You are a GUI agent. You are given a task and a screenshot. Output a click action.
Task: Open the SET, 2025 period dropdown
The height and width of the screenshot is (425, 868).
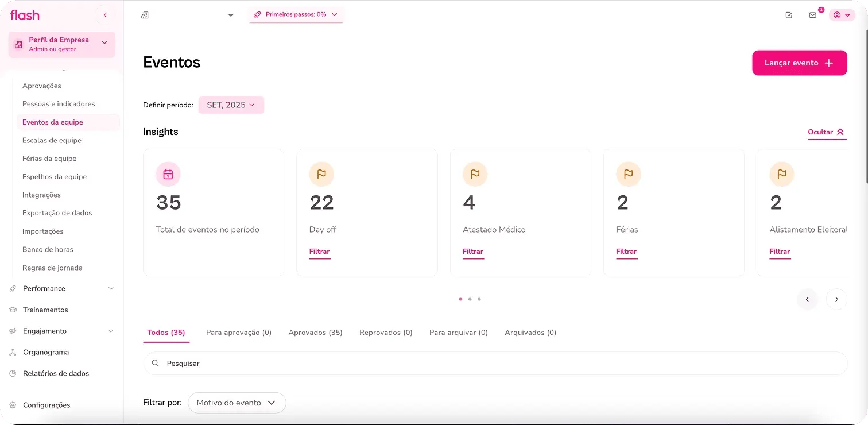pyautogui.click(x=231, y=105)
